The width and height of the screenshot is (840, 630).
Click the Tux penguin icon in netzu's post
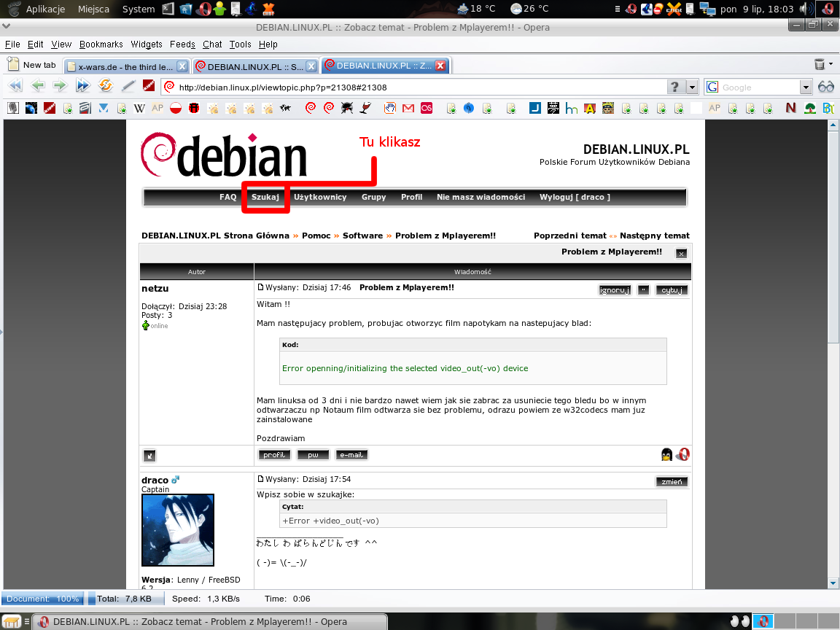(x=666, y=455)
